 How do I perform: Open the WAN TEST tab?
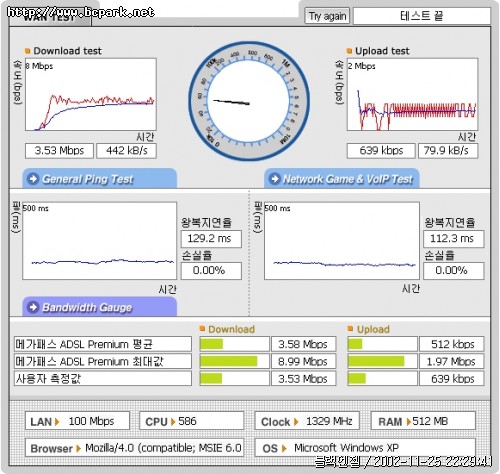pos(50,17)
